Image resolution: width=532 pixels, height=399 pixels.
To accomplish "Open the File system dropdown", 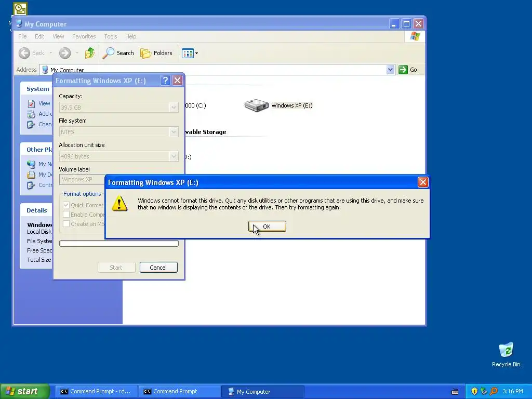I will pos(174,132).
